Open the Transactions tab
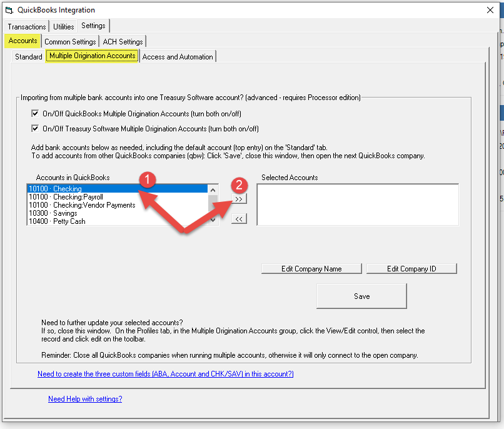The height and width of the screenshot is (429, 504). tap(27, 27)
